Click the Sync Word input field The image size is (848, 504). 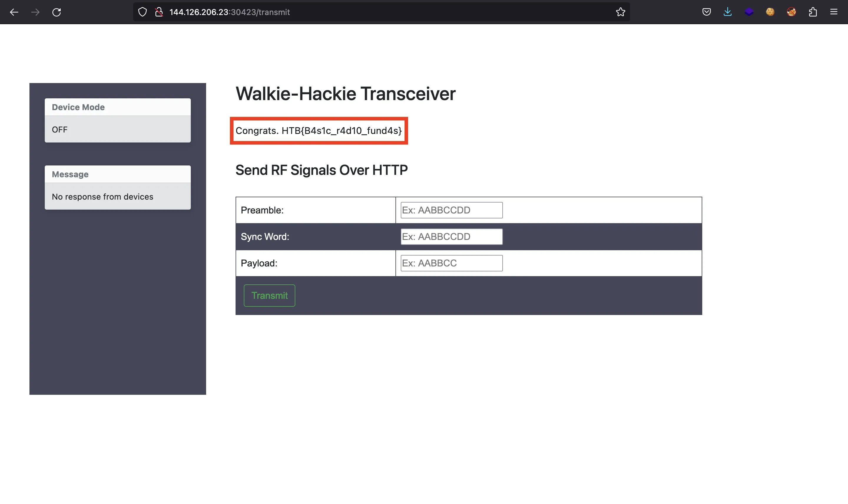pyautogui.click(x=451, y=237)
